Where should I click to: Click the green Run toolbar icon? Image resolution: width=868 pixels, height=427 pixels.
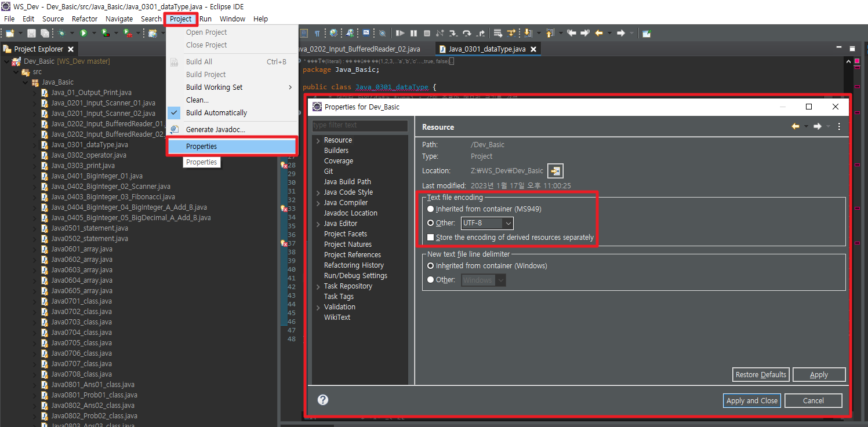pos(83,33)
